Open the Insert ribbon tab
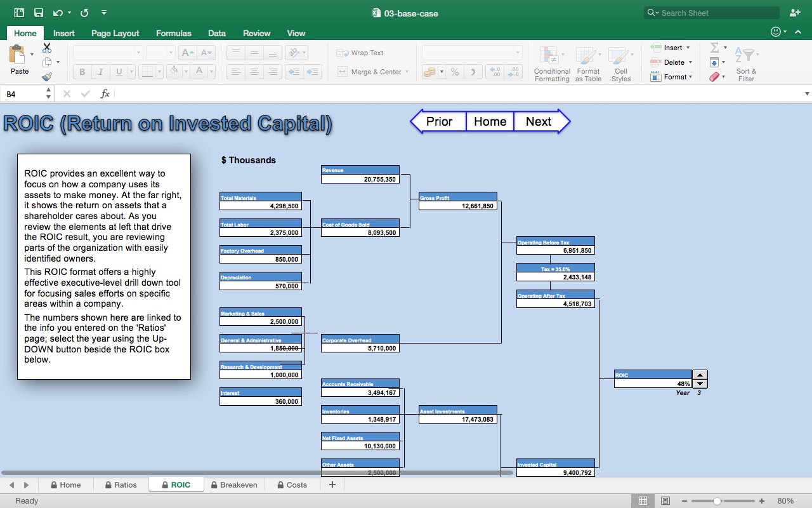Image resolution: width=812 pixels, height=508 pixels. [x=63, y=33]
